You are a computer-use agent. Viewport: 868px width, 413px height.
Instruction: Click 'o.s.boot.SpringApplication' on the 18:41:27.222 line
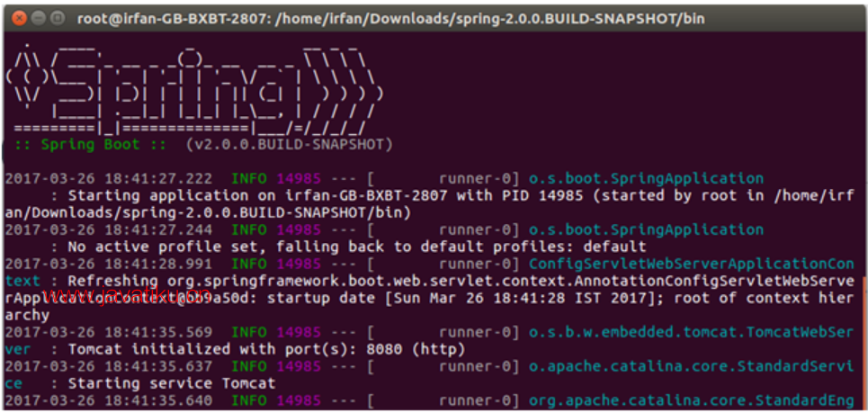point(646,179)
